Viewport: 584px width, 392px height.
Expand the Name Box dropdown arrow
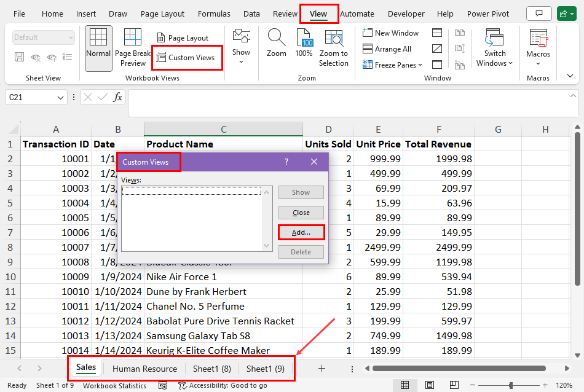point(60,98)
